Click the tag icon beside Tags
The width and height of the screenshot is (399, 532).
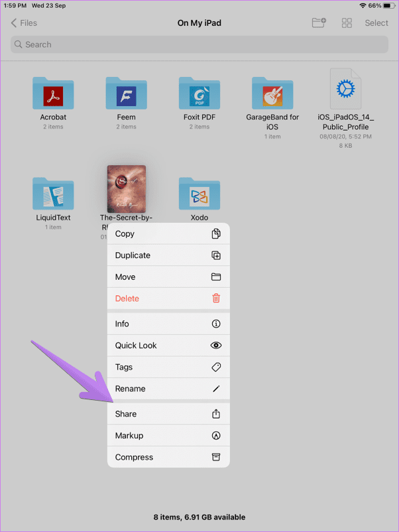coord(216,367)
